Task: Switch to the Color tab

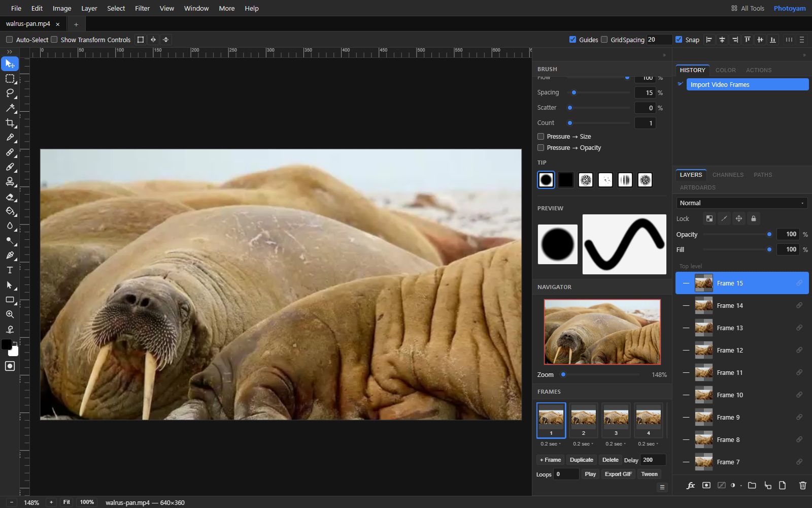Action: [725, 70]
